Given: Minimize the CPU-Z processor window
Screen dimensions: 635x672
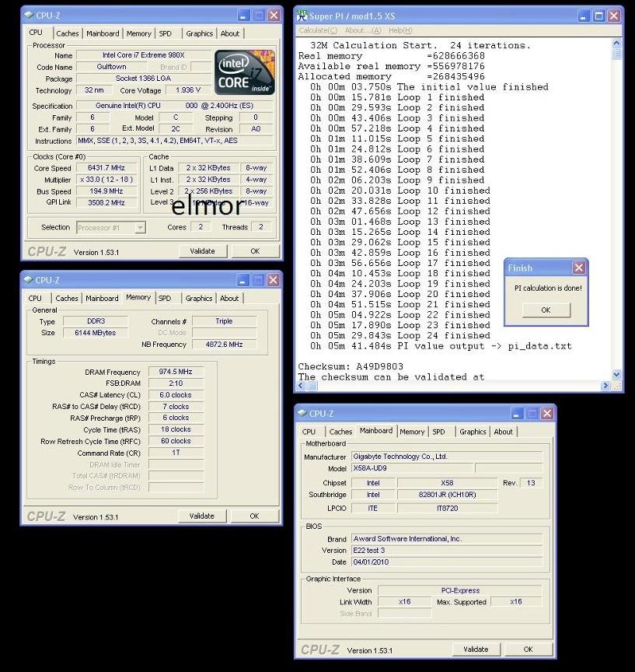Looking at the screenshot, I should tap(244, 15).
